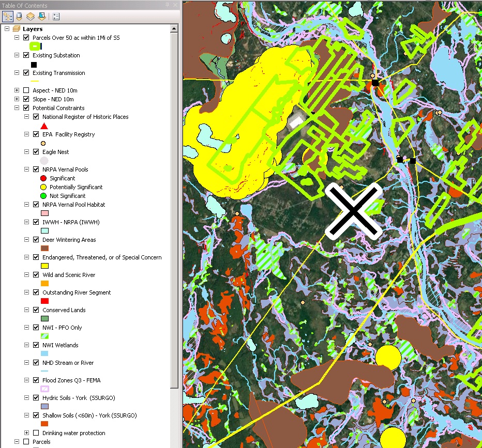Click the Significant red vernal pool symbol

43,178
